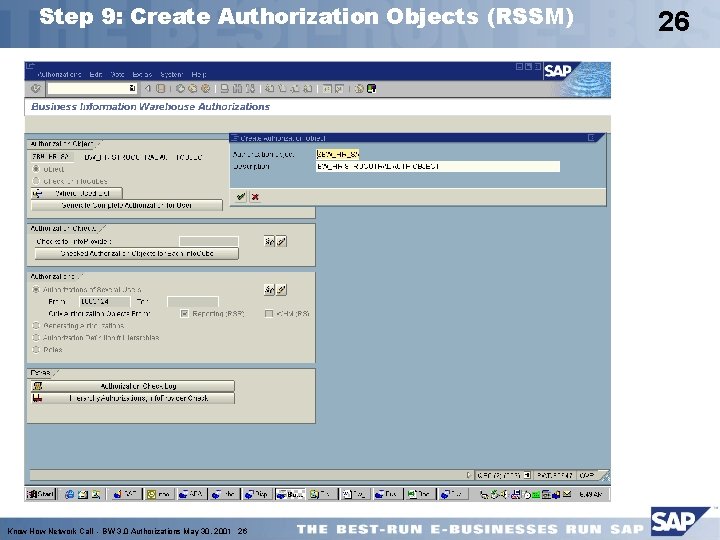Image resolution: width=720 pixels, height=540 pixels.
Task: Expand the status bar arrow toggle
Action: [468, 475]
